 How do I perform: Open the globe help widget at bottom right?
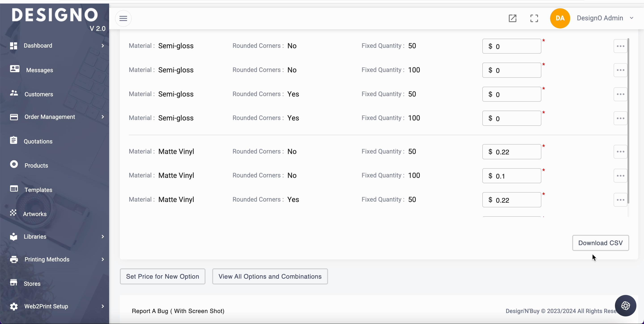625,305
